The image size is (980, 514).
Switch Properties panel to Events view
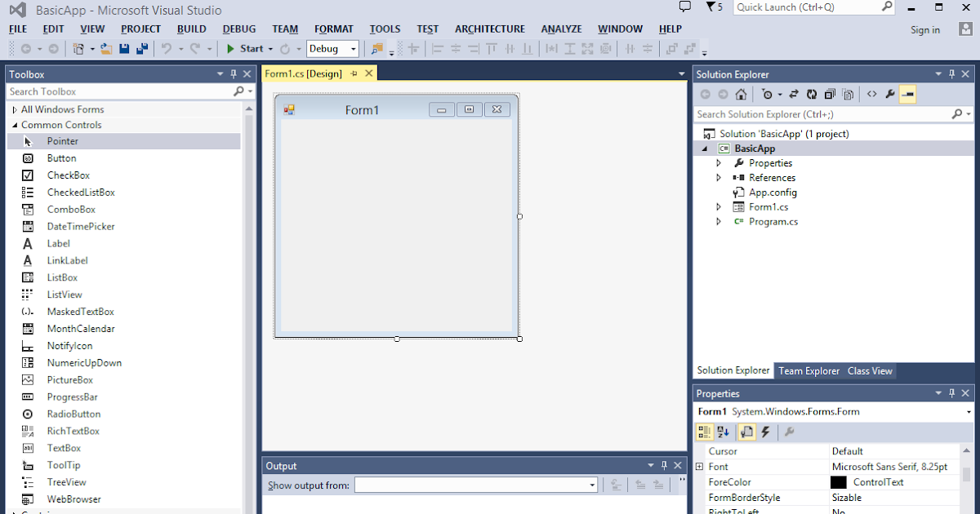point(764,432)
